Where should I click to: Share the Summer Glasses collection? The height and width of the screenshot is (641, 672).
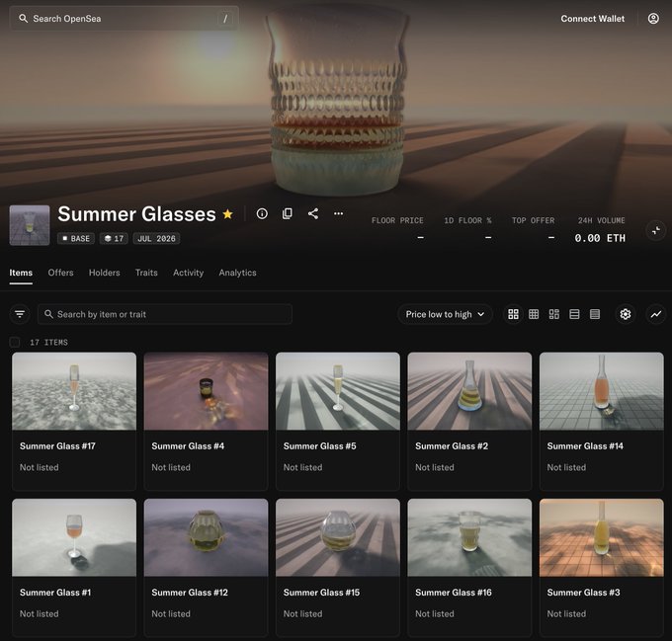coord(313,213)
